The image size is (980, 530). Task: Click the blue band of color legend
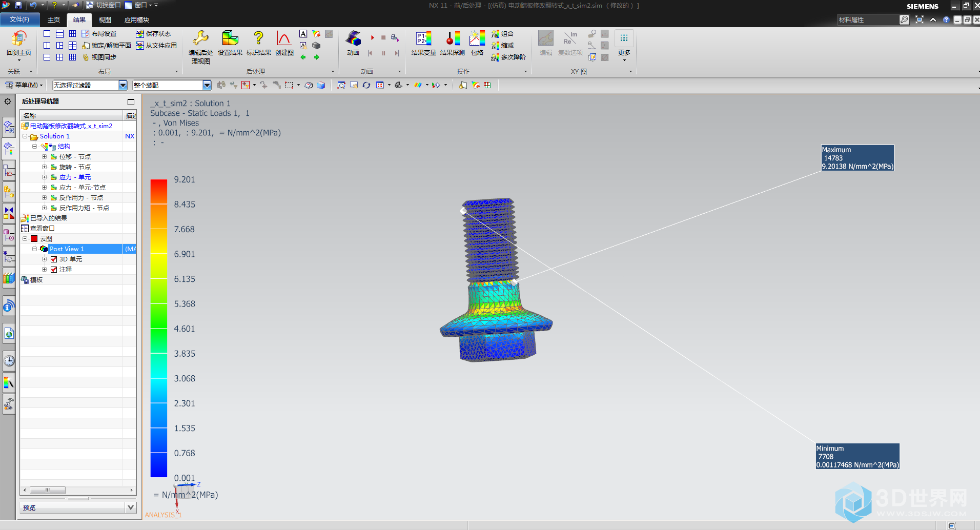click(x=159, y=465)
